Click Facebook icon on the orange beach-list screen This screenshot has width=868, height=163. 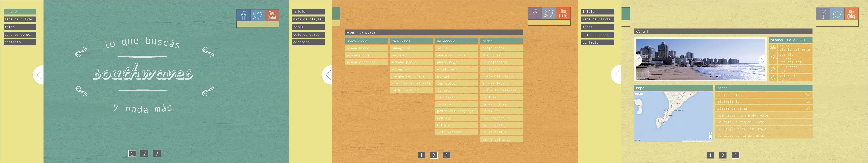pyautogui.click(x=535, y=13)
